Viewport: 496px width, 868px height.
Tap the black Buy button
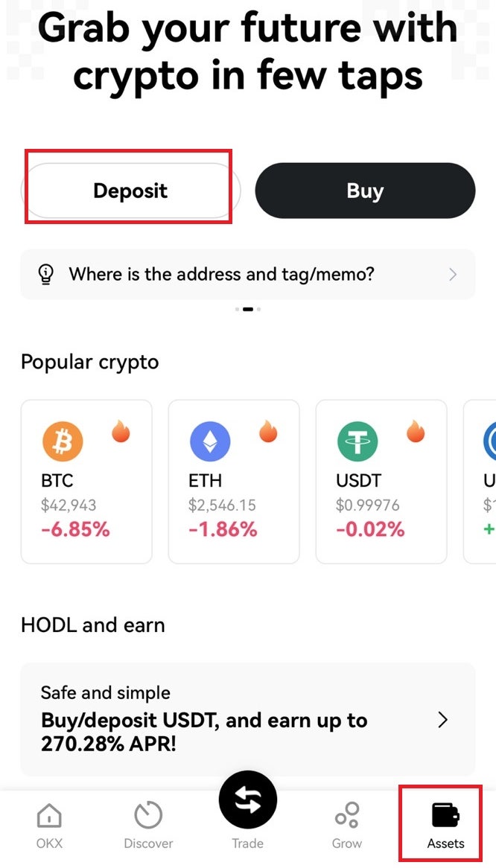pyautogui.click(x=365, y=191)
